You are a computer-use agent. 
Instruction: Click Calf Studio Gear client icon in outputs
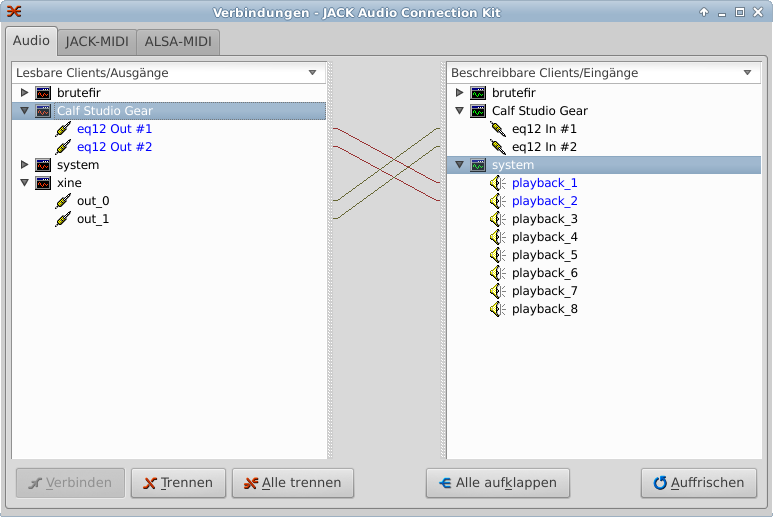click(x=43, y=111)
